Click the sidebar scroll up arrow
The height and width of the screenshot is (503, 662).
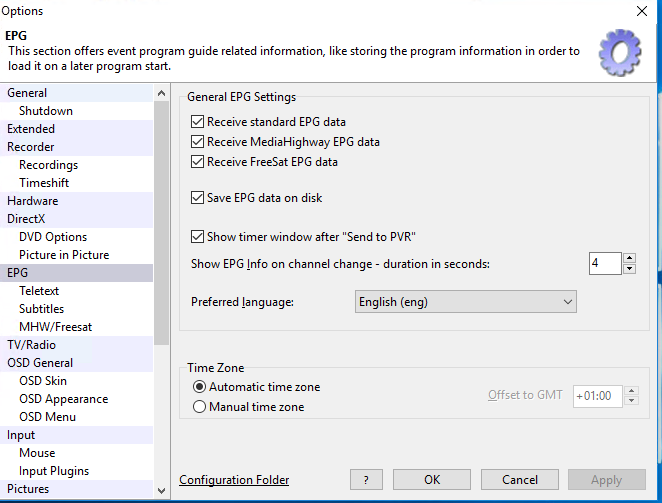point(161,93)
